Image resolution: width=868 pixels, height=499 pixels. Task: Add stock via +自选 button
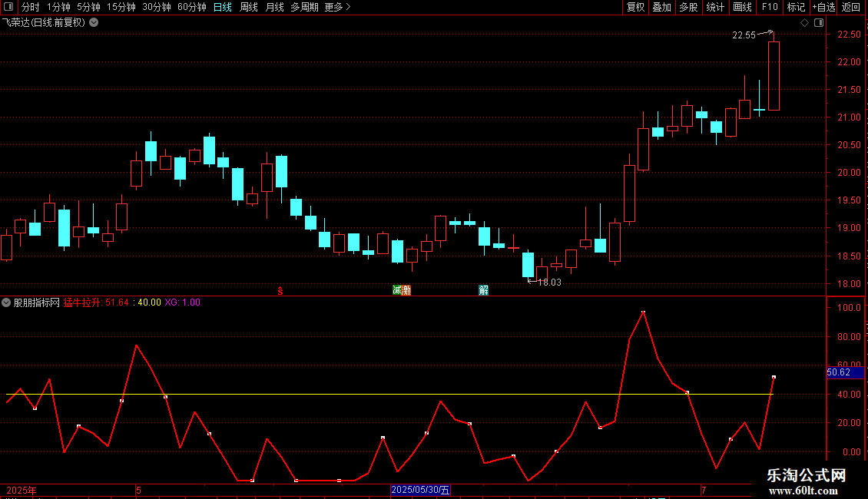pos(823,7)
